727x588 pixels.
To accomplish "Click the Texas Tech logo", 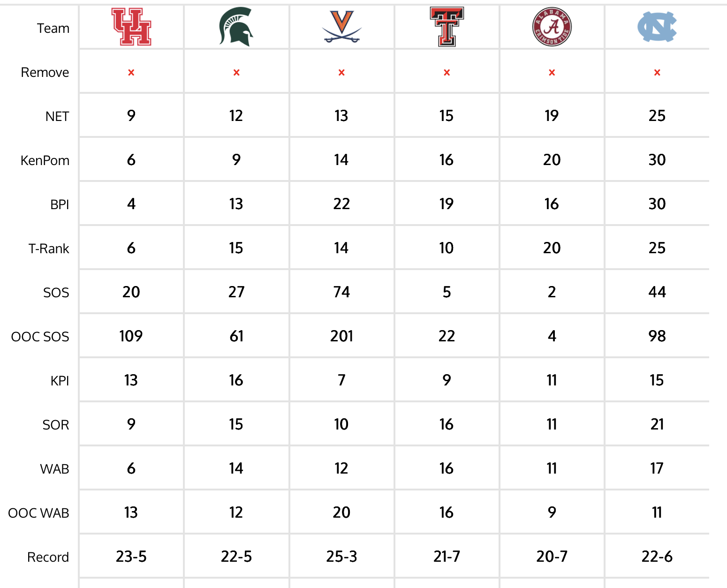I will point(447,27).
